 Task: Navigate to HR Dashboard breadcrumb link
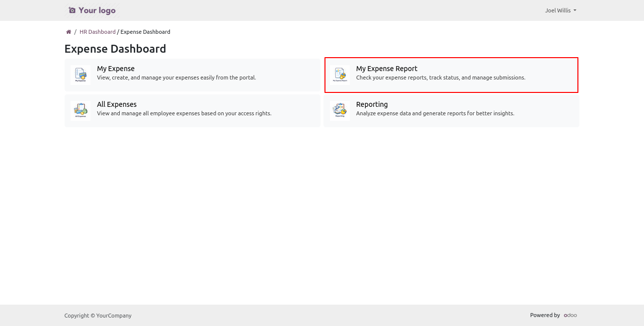point(97,32)
